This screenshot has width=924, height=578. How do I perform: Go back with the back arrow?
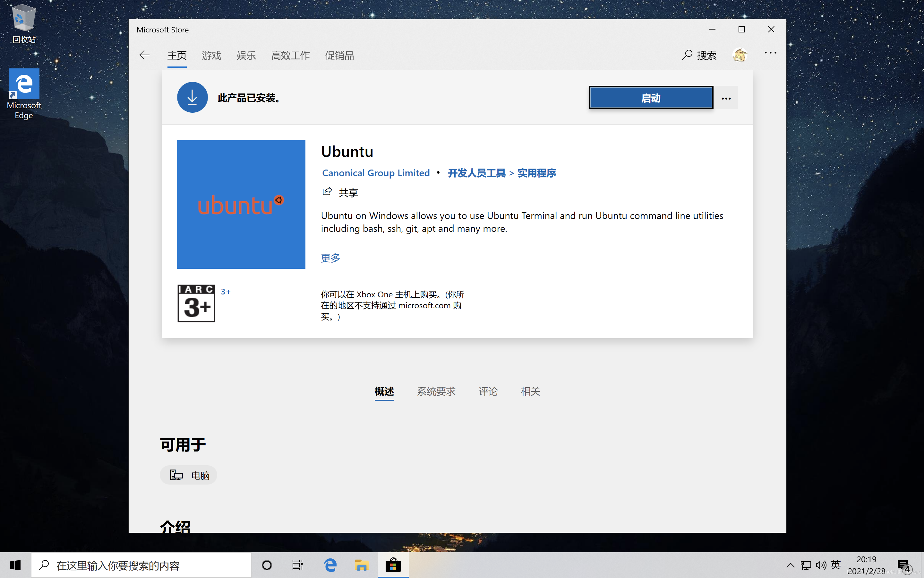tap(144, 55)
